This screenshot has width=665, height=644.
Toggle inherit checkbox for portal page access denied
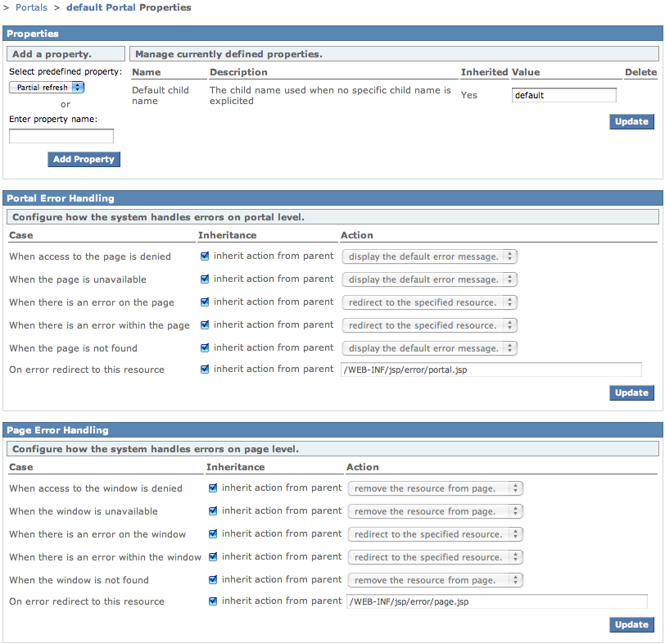205,256
